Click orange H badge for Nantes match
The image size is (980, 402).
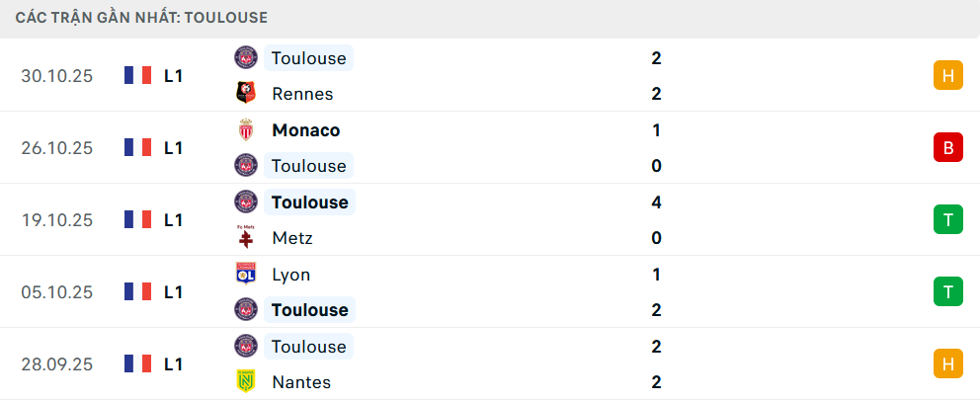(x=947, y=364)
